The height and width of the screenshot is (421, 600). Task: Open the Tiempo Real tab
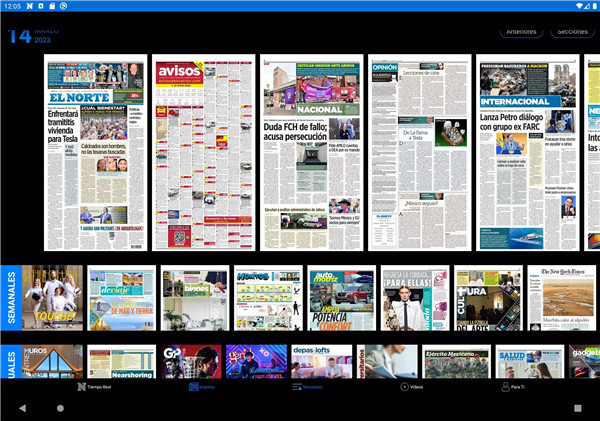(96, 386)
